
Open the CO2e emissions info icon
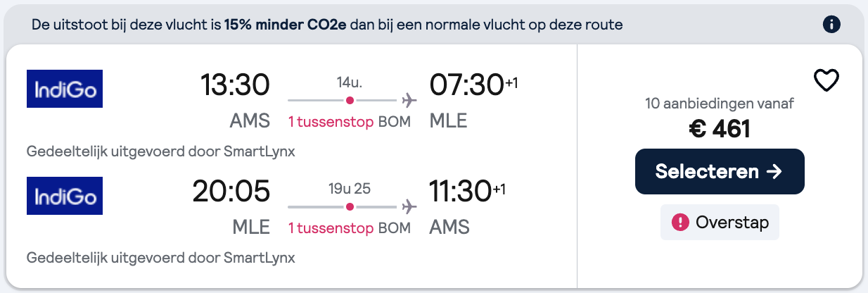[831, 25]
